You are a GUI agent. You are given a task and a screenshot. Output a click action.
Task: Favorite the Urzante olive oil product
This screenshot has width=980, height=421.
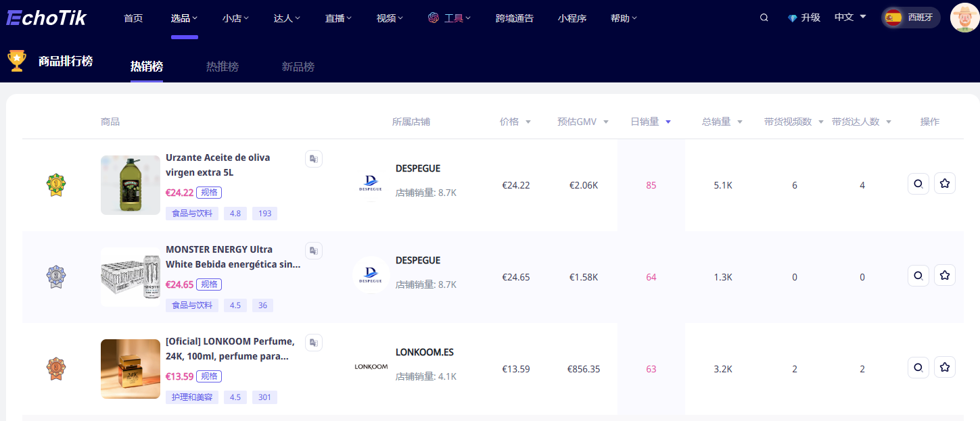pos(945,183)
